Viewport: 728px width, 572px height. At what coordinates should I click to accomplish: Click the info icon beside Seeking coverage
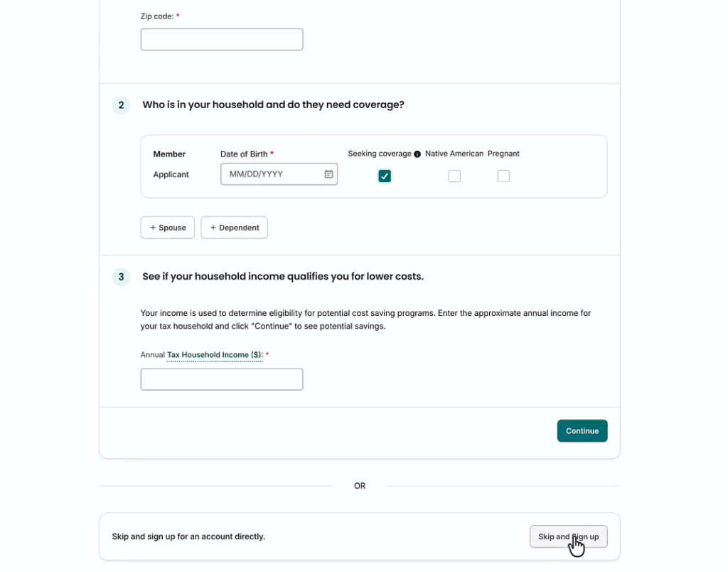[x=417, y=154]
